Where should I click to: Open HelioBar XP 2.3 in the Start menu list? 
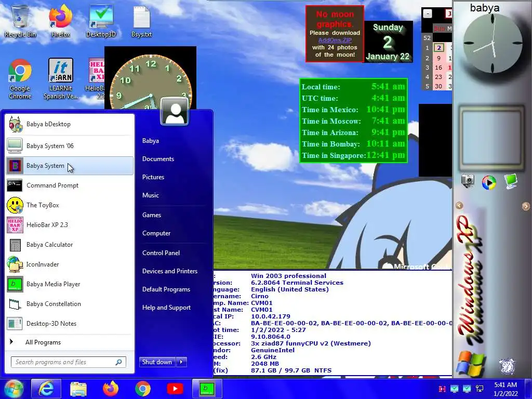coord(70,224)
